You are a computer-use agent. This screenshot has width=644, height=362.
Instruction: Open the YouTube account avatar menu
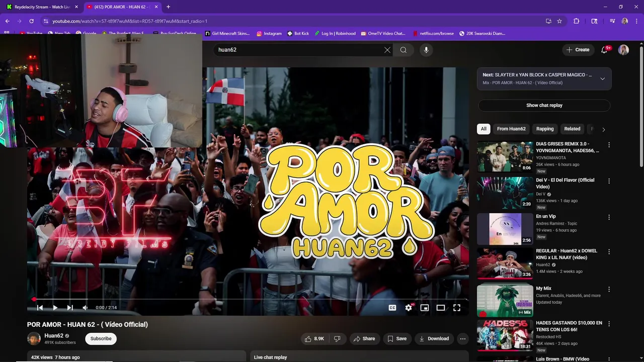tap(623, 50)
